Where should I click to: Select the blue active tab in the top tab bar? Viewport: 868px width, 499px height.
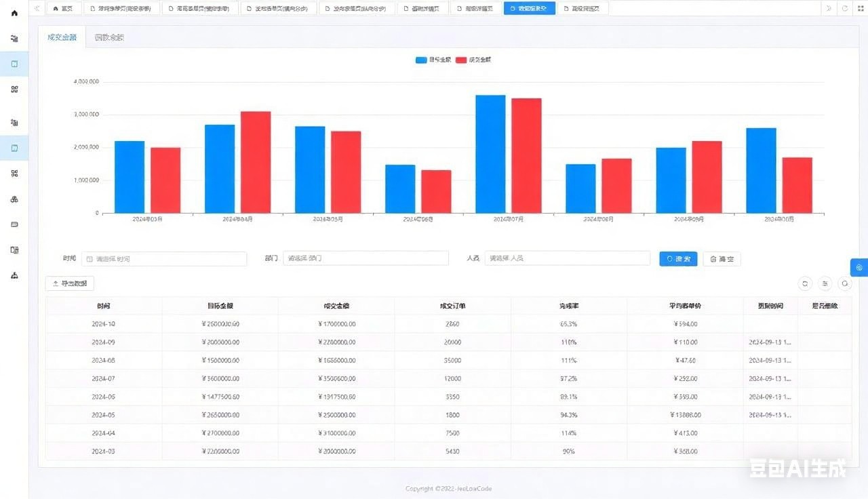pyautogui.click(x=529, y=8)
